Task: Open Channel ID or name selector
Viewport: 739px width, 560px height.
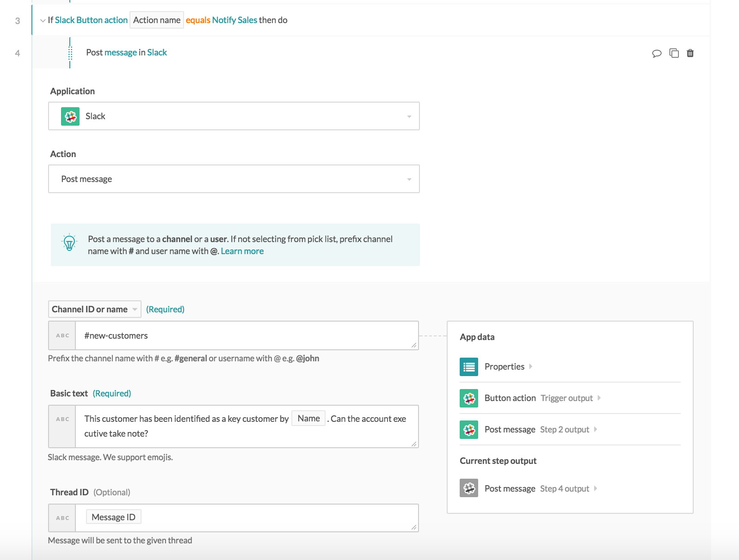Action: click(94, 309)
